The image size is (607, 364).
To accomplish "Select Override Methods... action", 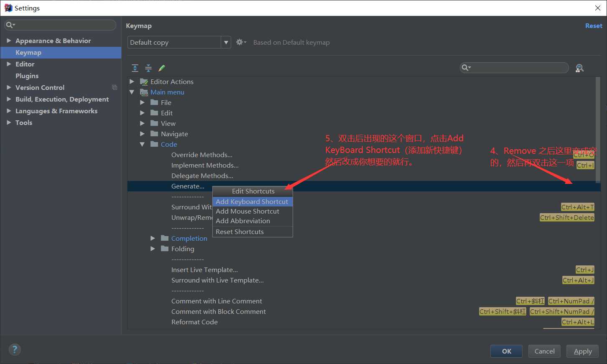I will [201, 155].
